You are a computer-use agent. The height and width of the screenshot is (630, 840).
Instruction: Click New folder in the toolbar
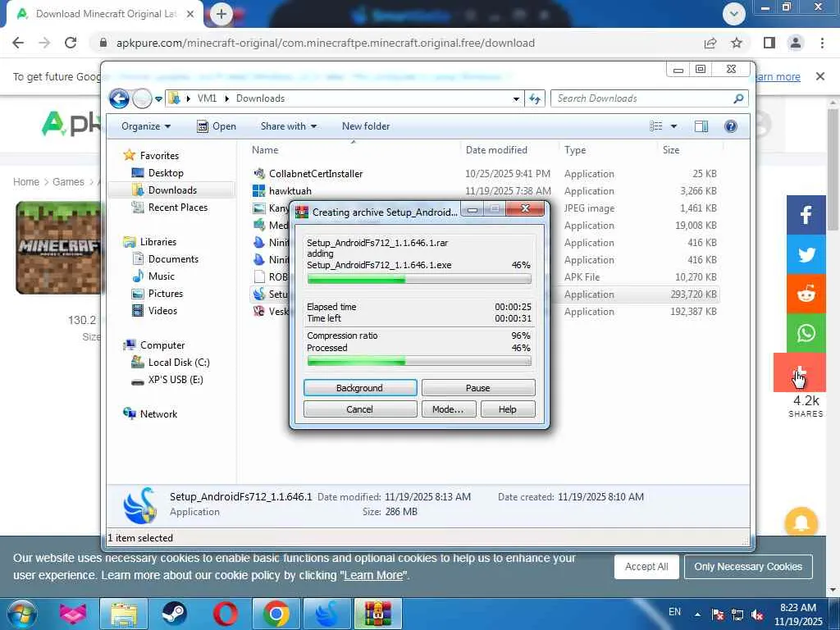coord(366,126)
